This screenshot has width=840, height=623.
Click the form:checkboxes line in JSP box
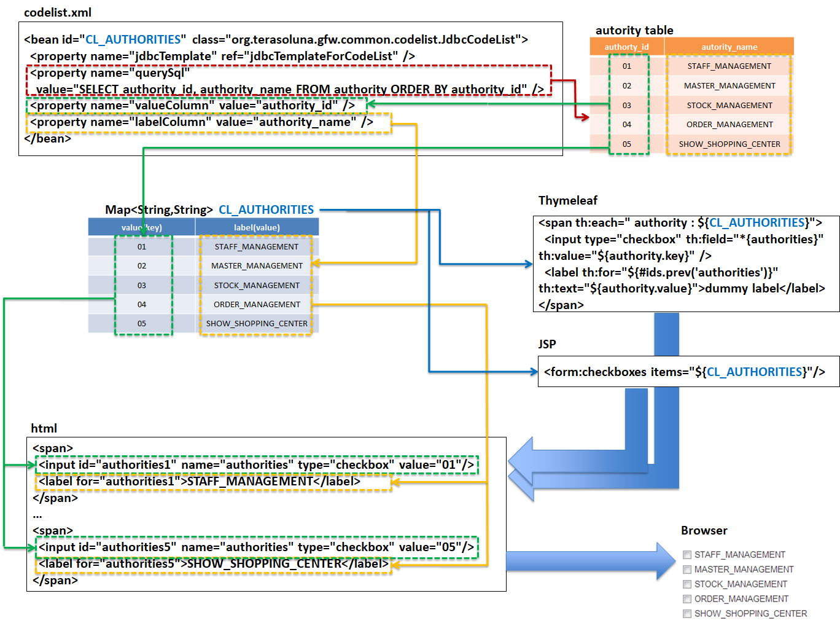point(684,372)
